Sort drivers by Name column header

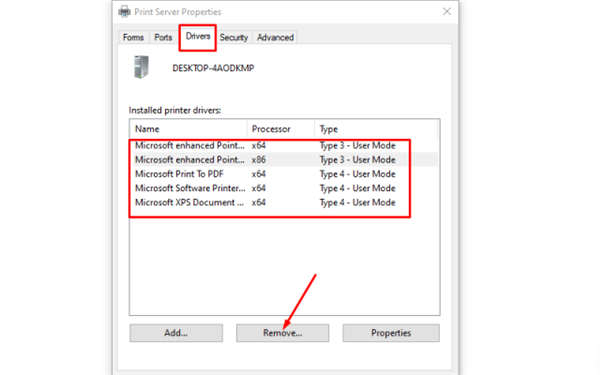click(188, 129)
